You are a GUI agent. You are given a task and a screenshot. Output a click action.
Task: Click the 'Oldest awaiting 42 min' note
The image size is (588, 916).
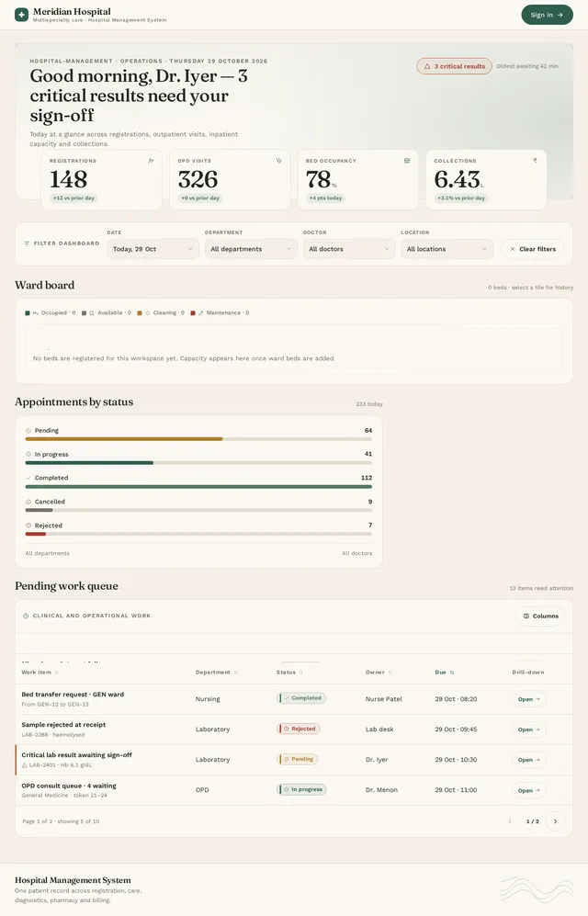[527, 66]
